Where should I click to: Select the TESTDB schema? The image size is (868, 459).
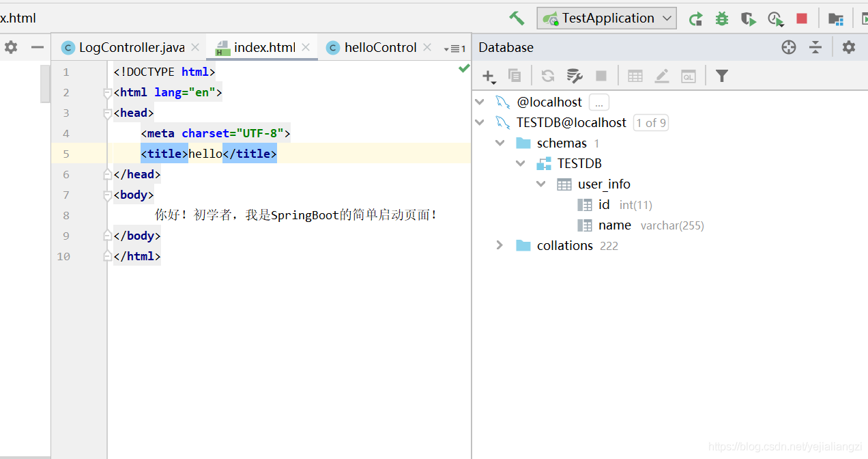[x=579, y=164]
